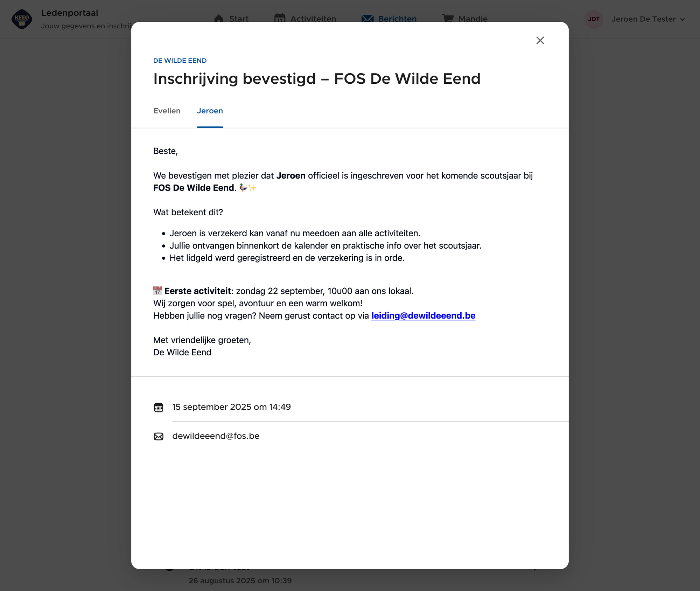
Task: Select the Jeroen tab
Action: (210, 111)
